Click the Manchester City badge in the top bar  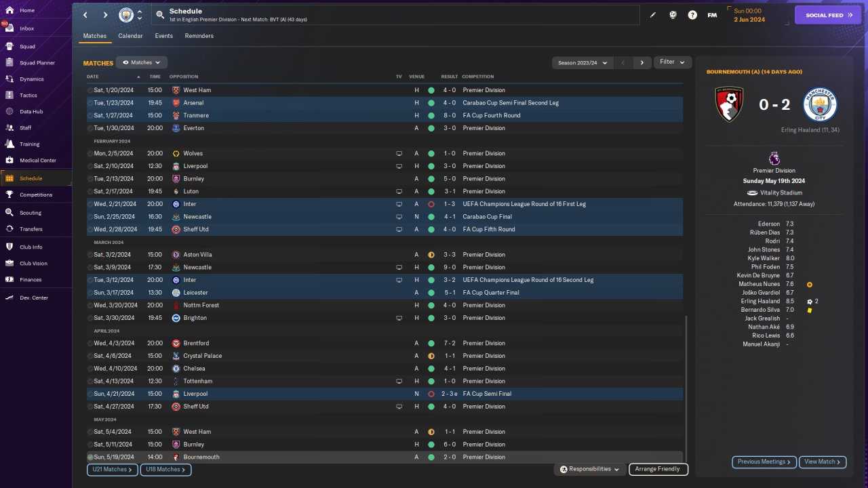[126, 15]
